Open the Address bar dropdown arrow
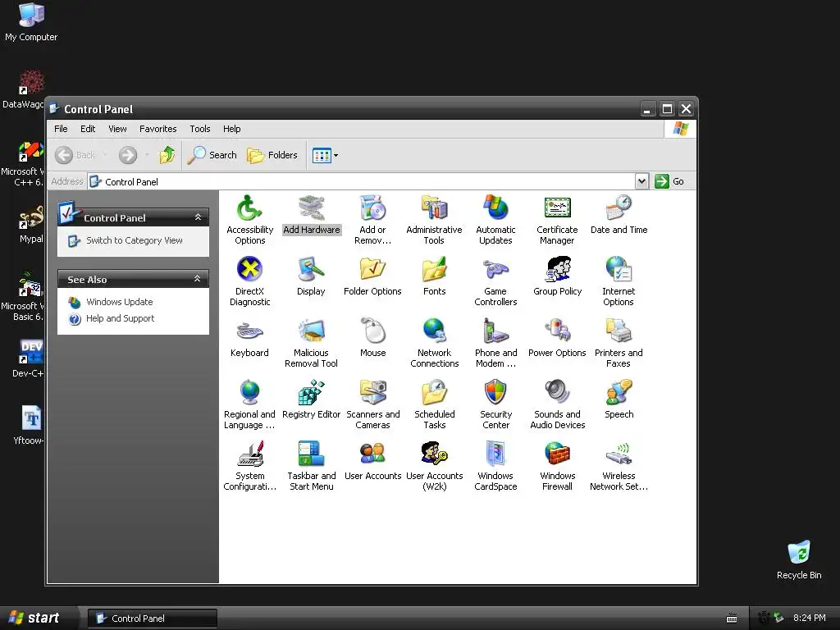Image resolution: width=840 pixels, height=630 pixels. click(x=641, y=181)
